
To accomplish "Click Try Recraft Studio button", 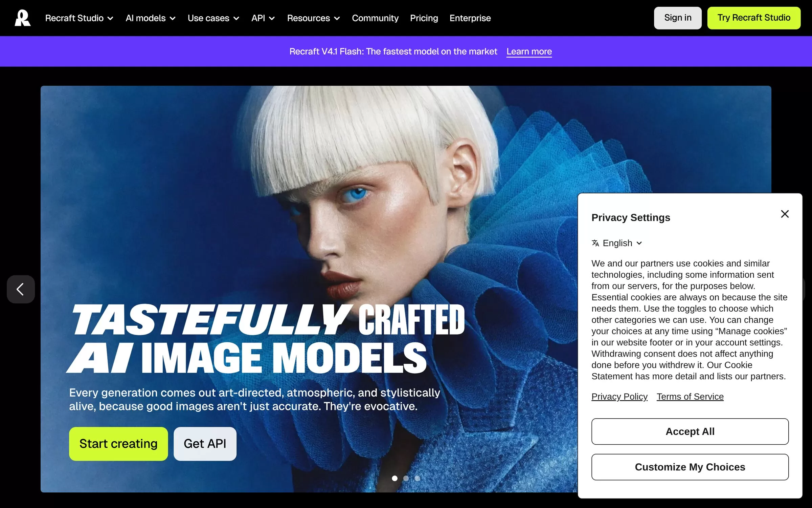I will 754,18.
